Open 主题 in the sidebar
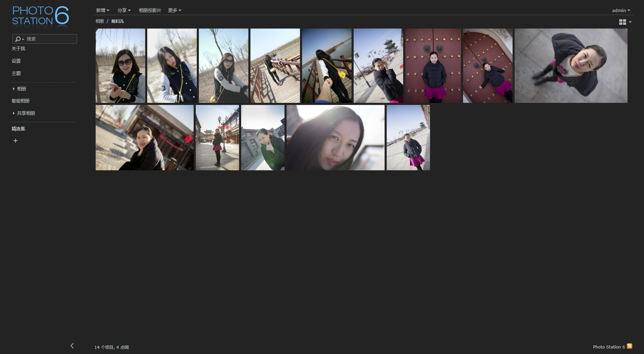The height and width of the screenshot is (354, 644). (x=16, y=73)
